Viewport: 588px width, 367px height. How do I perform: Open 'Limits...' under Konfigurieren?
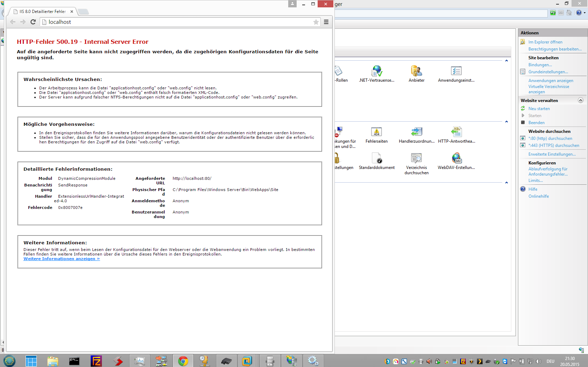tap(535, 181)
